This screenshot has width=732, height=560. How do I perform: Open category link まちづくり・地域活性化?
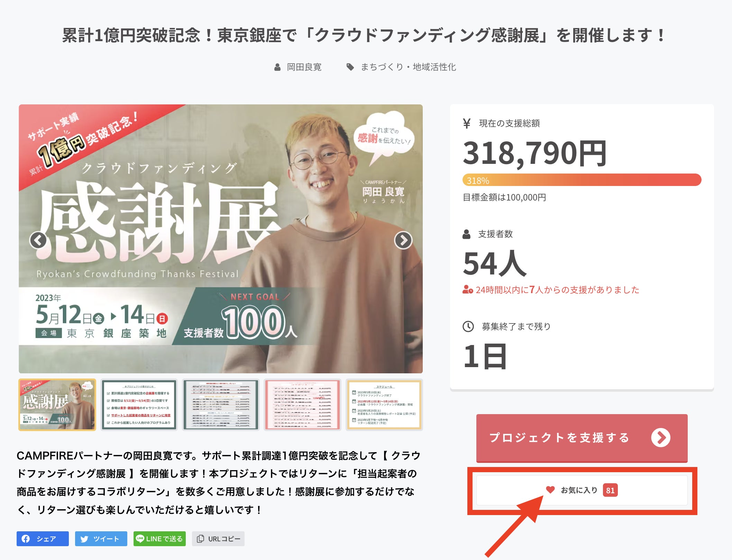tap(408, 67)
